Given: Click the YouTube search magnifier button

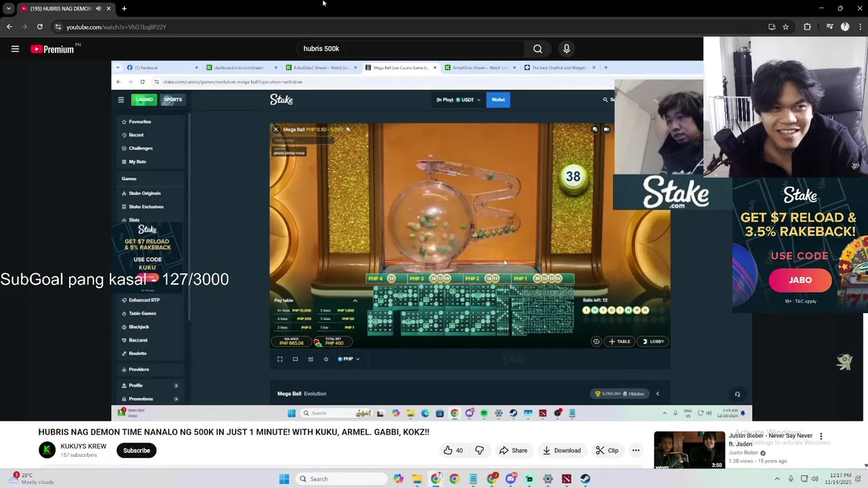Looking at the screenshot, I should [x=538, y=49].
